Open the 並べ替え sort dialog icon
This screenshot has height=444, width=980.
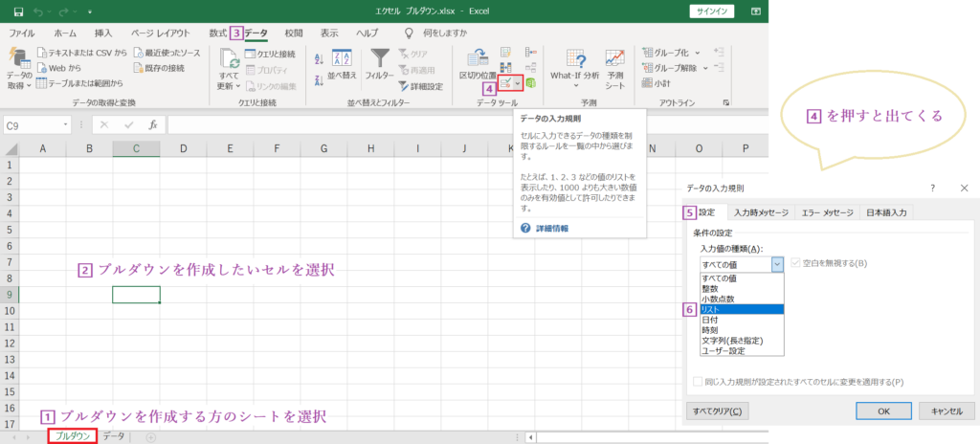(343, 59)
